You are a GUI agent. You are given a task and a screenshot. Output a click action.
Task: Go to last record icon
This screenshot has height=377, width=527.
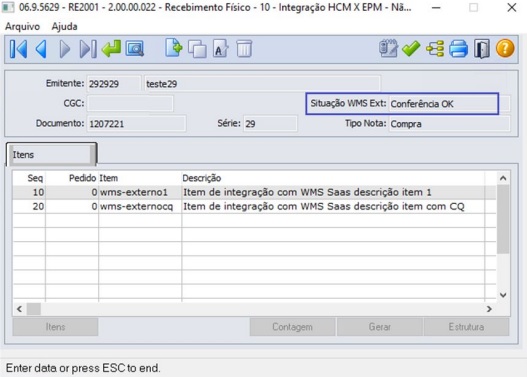[88, 49]
